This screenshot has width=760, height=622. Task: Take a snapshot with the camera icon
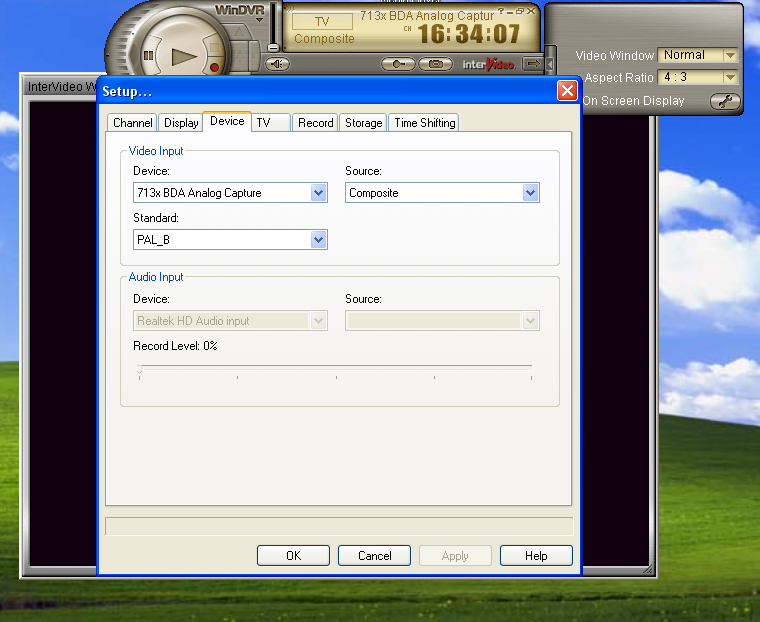[435, 64]
